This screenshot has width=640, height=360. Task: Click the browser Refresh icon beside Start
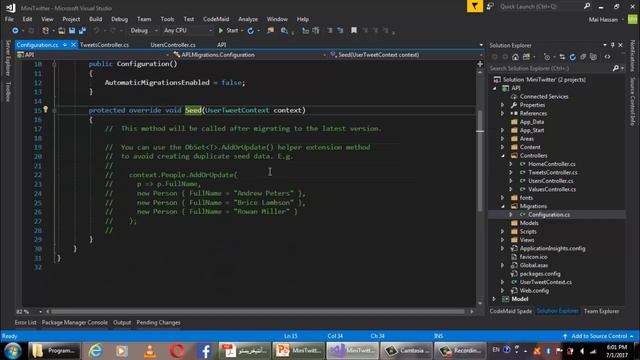click(x=251, y=31)
